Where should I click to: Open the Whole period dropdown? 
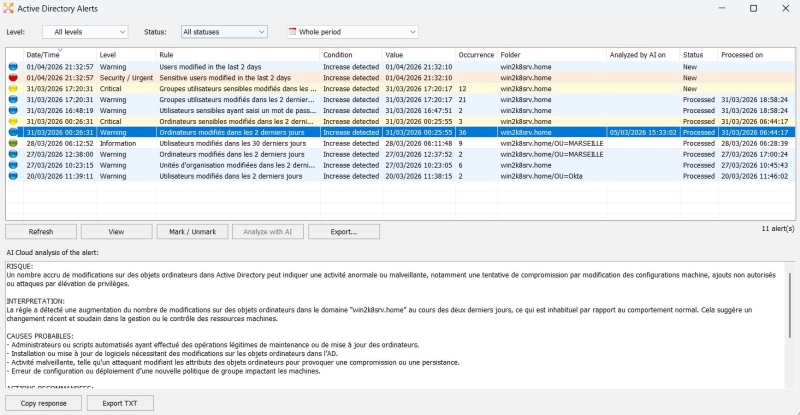pyautogui.click(x=352, y=32)
